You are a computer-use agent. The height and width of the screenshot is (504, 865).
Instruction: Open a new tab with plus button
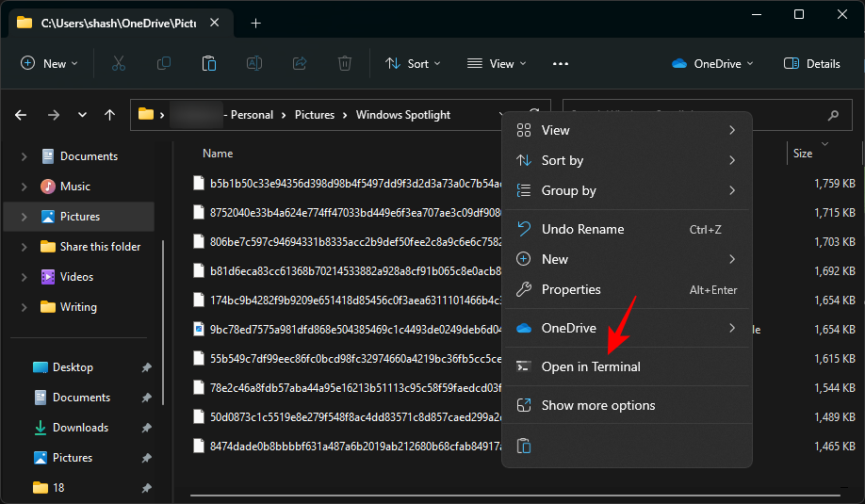(x=256, y=23)
